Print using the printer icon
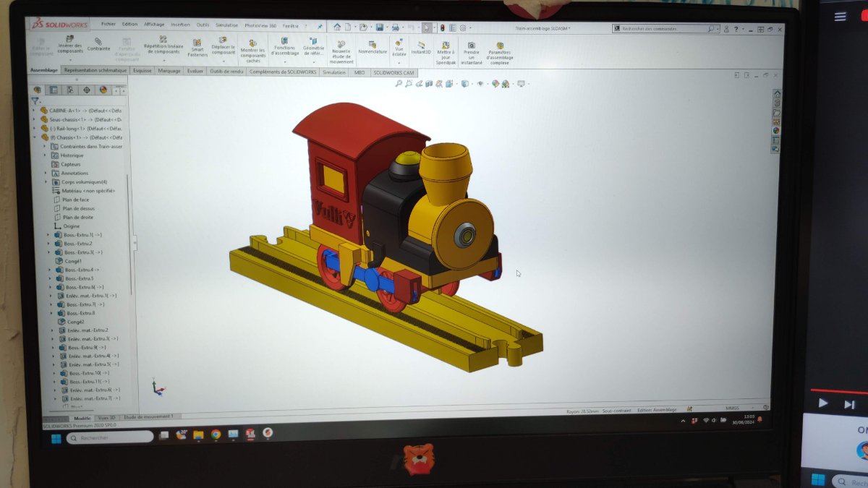Viewport: 868px width, 488px height. [395, 27]
